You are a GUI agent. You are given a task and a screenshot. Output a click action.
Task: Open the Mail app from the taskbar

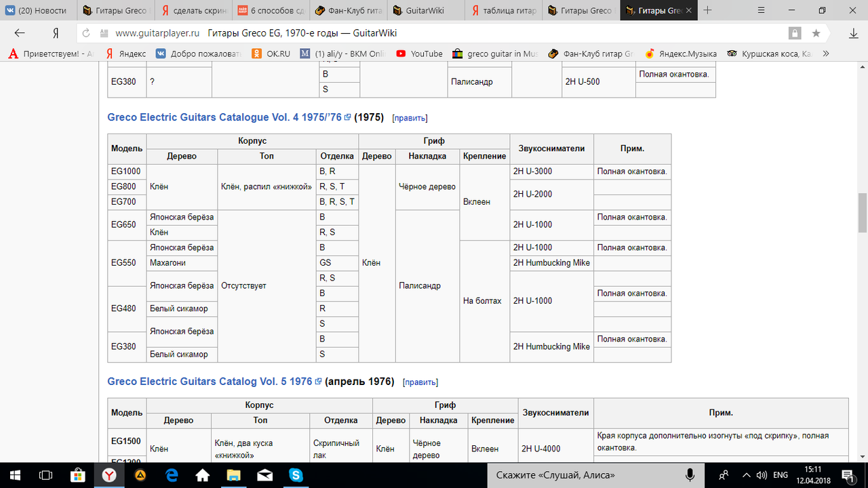click(x=264, y=474)
